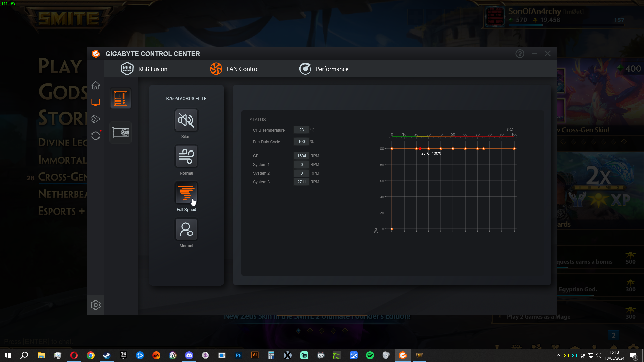The height and width of the screenshot is (362, 644).
Task: Go to Home in the sidebar
Action: click(96, 85)
